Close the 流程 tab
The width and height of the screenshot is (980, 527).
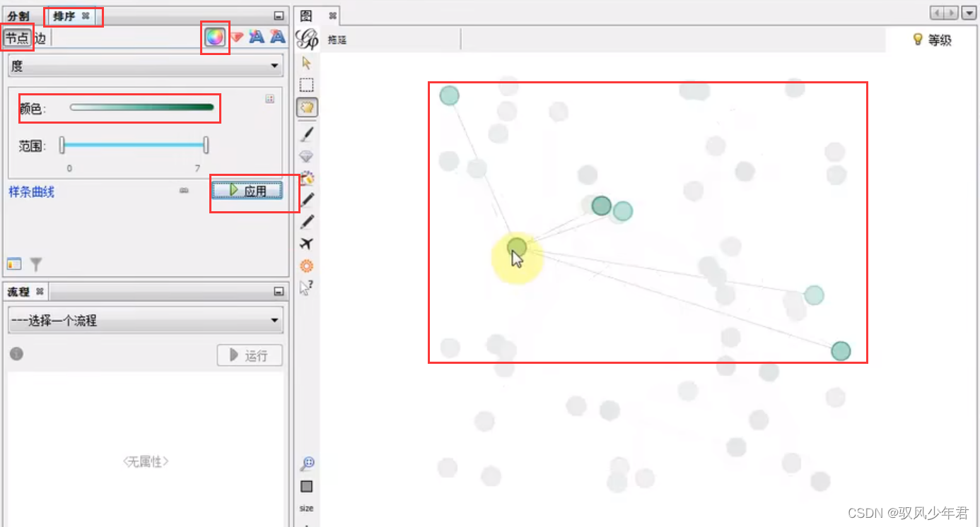tap(40, 291)
